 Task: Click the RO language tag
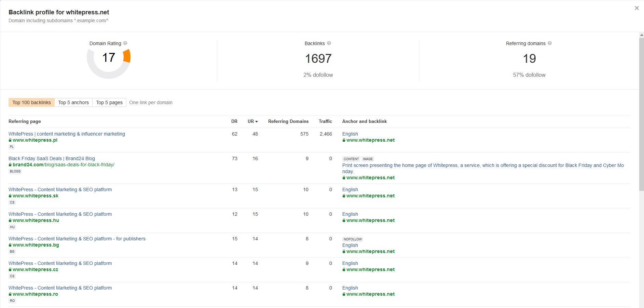[x=12, y=301]
